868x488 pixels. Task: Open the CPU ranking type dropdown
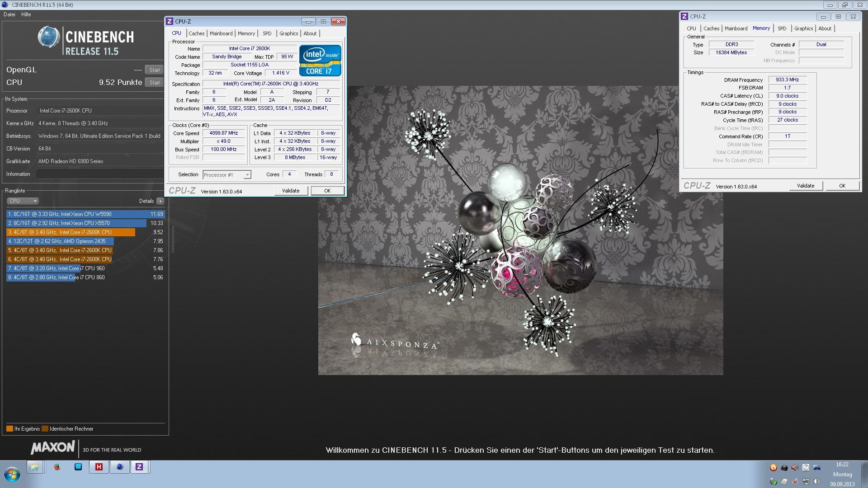pos(23,201)
